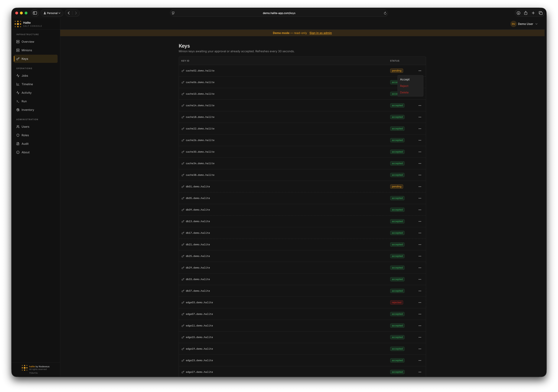Image resolution: width=558 pixels, height=392 pixels.
Task: Open the Run command page
Action: 35,101
